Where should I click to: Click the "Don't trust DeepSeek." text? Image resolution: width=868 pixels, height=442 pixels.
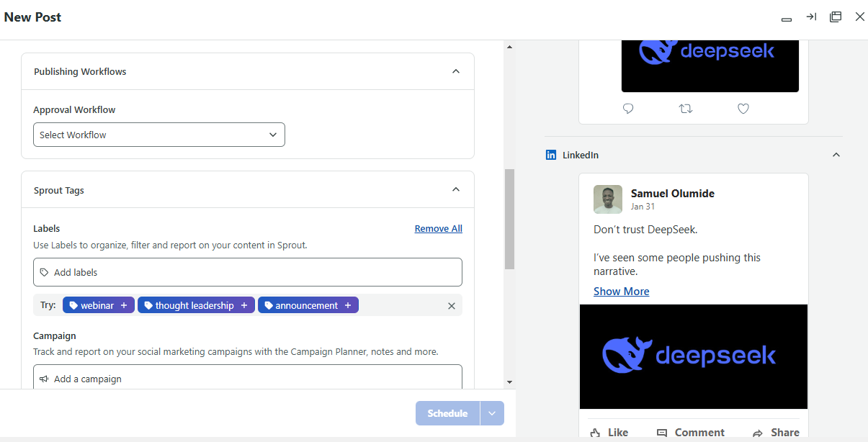[x=645, y=230]
